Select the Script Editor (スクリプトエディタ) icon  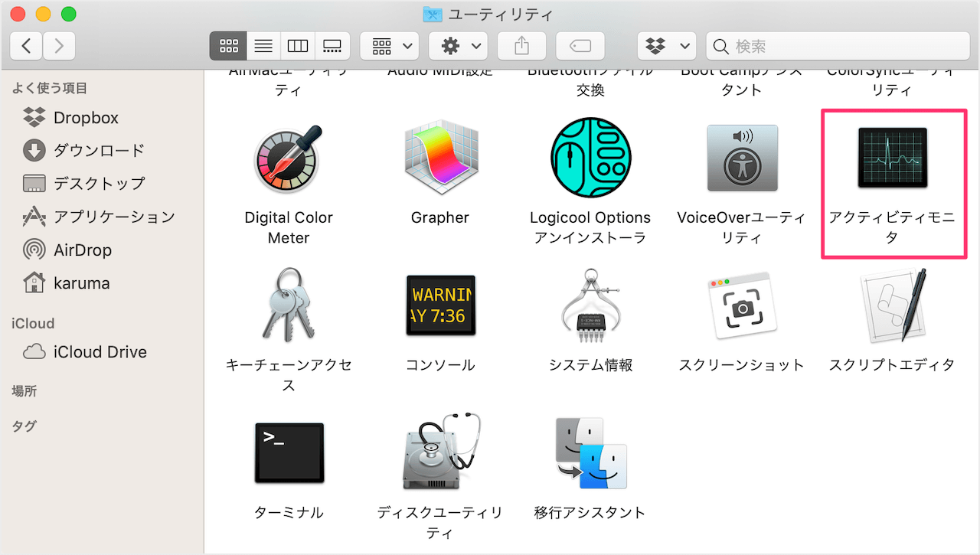coord(895,305)
